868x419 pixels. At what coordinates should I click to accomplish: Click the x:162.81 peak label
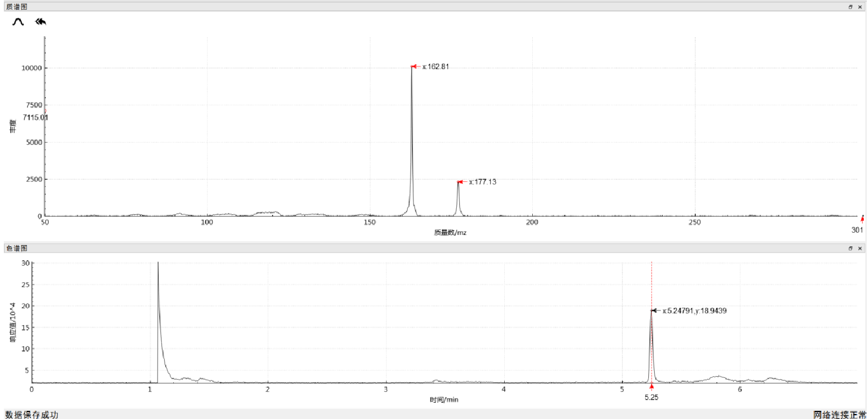pos(436,66)
